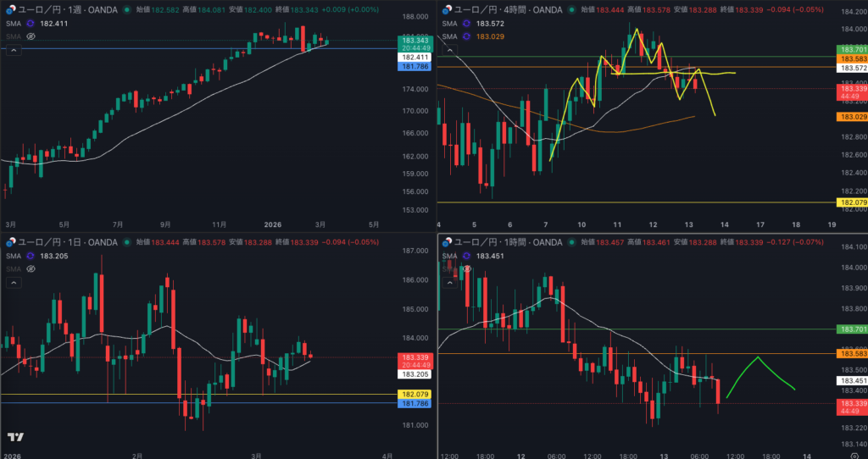Click the TradingView logo on the daily chart

click(15, 437)
